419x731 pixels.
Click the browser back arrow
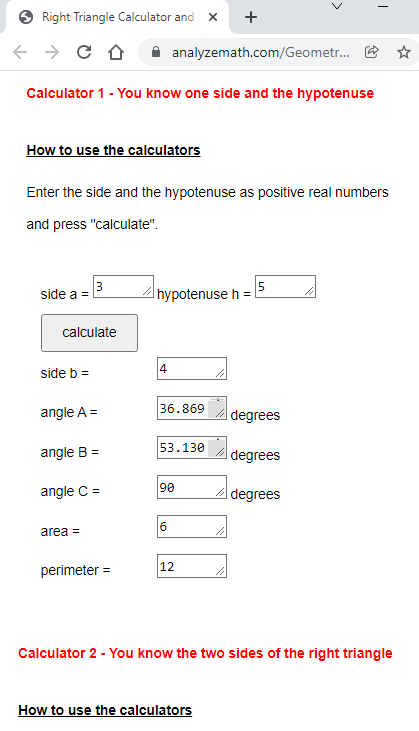click(x=20, y=52)
